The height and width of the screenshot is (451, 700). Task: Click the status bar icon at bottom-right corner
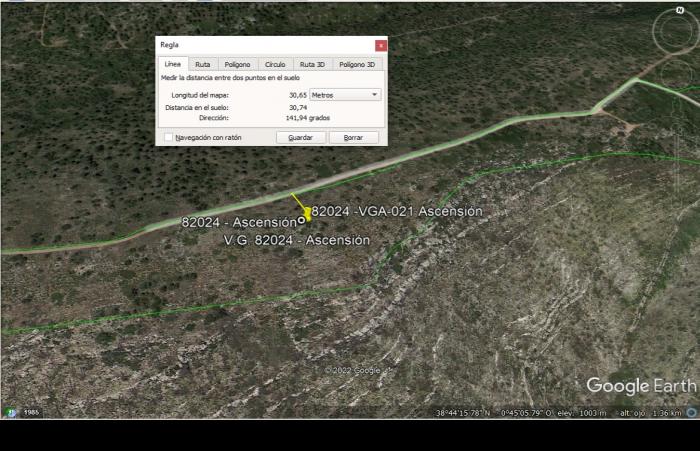point(692,413)
